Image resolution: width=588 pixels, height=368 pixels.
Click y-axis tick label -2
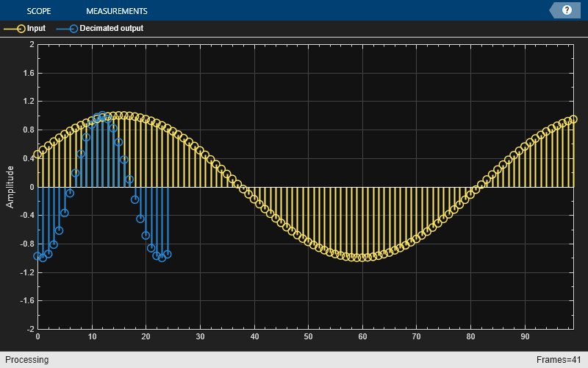click(x=30, y=329)
